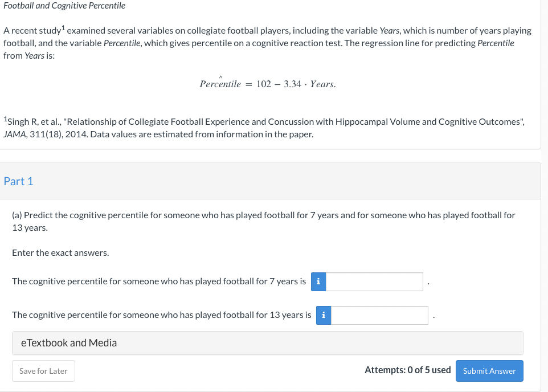Image resolution: width=548 pixels, height=392 pixels.
Task: Click the italic JAMA journal name
Action: click(x=14, y=134)
